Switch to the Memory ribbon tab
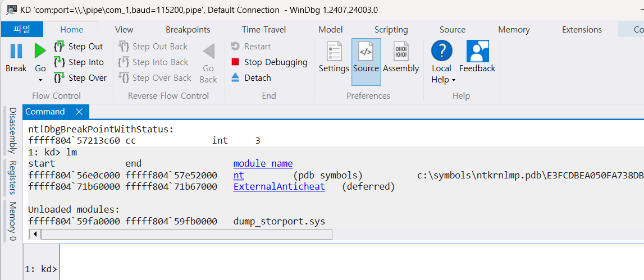The height and width of the screenshot is (280, 644). pyautogui.click(x=514, y=30)
